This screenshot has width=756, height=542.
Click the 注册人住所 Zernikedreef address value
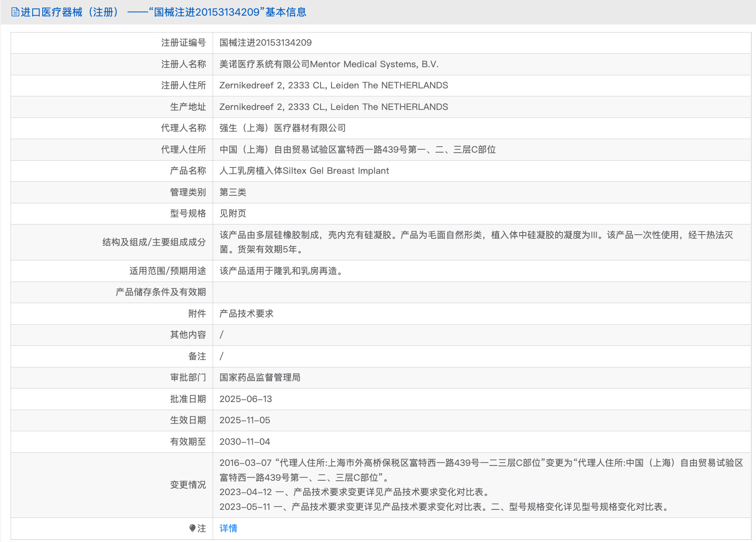333,85
